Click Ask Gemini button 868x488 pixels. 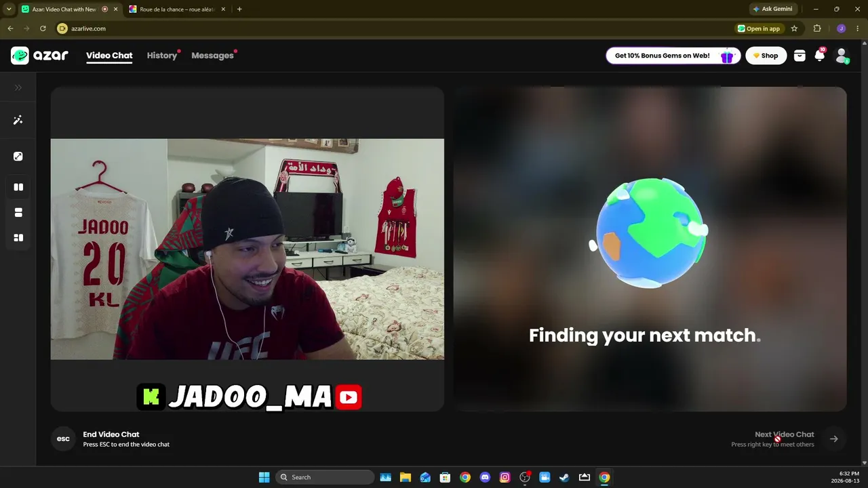(772, 9)
